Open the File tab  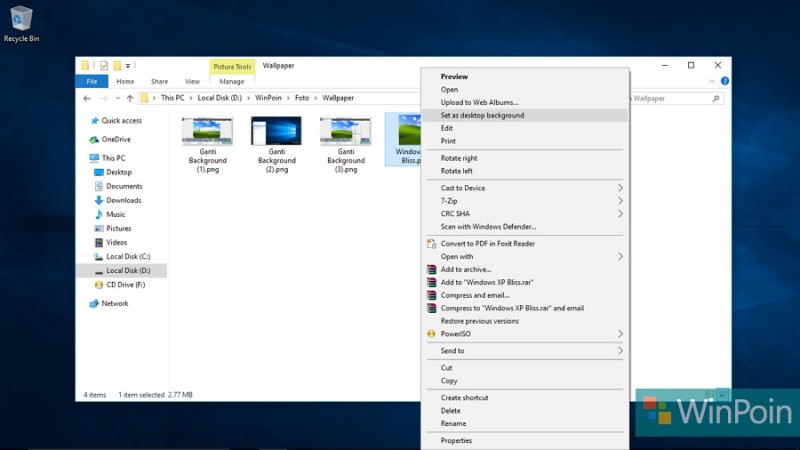point(92,82)
